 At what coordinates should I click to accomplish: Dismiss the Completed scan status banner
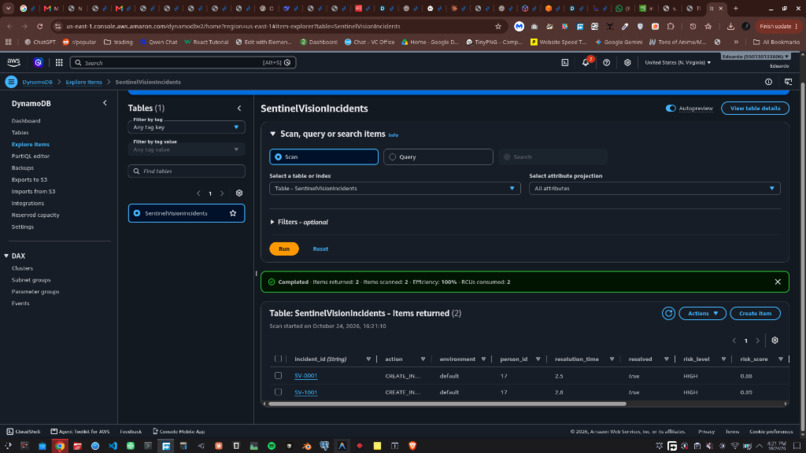[777, 282]
